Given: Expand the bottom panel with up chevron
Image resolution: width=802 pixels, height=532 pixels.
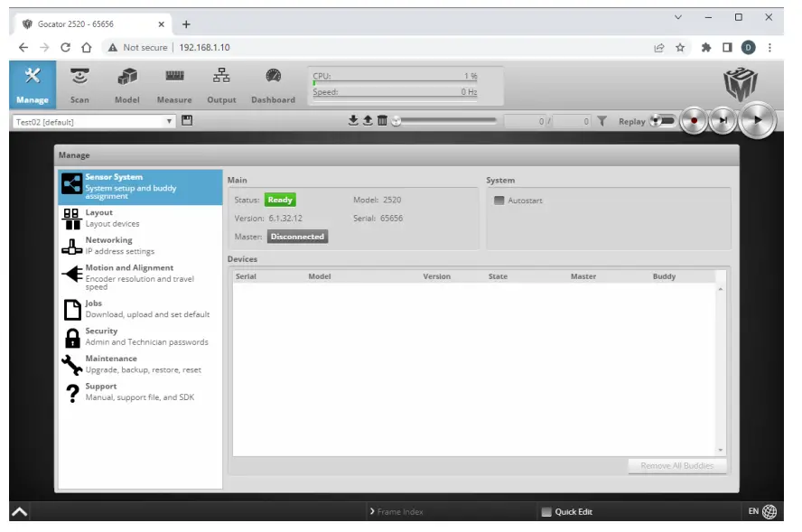Looking at the screenshot, I should point(20,511).
